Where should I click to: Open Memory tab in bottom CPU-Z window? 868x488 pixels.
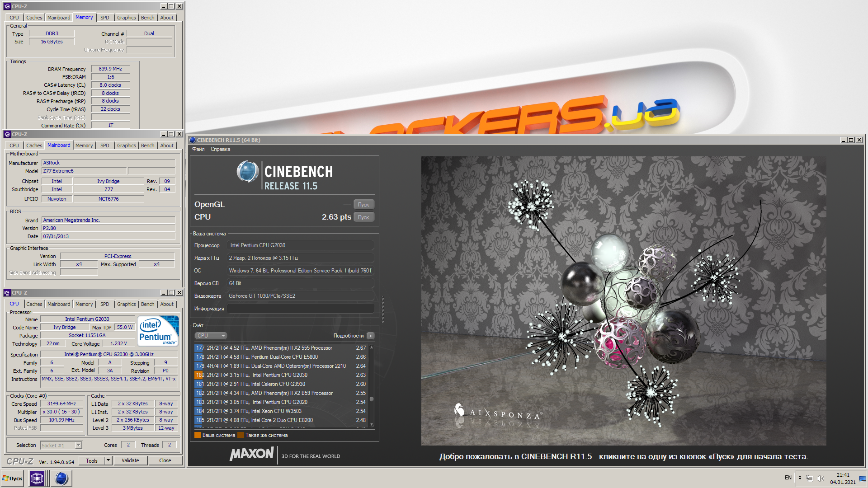coord(84,304)
